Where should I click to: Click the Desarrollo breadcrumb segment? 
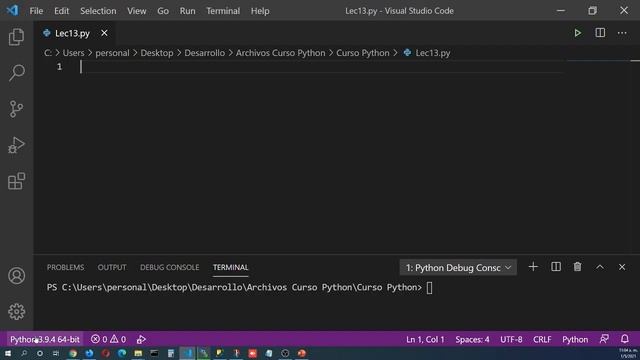click(x=204, y=53)
